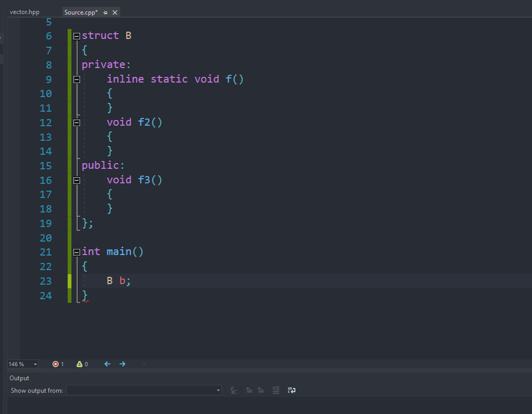Click the 'public:' access specifier text
532x414 pixels.
[103, 165]
